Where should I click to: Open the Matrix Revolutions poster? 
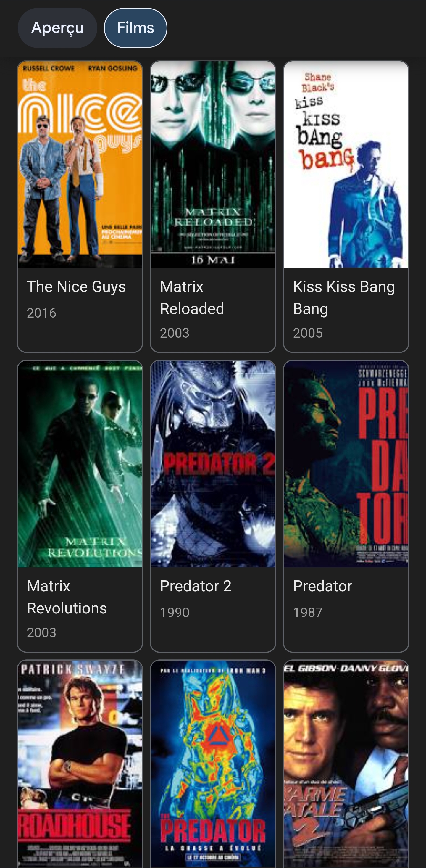tap(80, 464)
